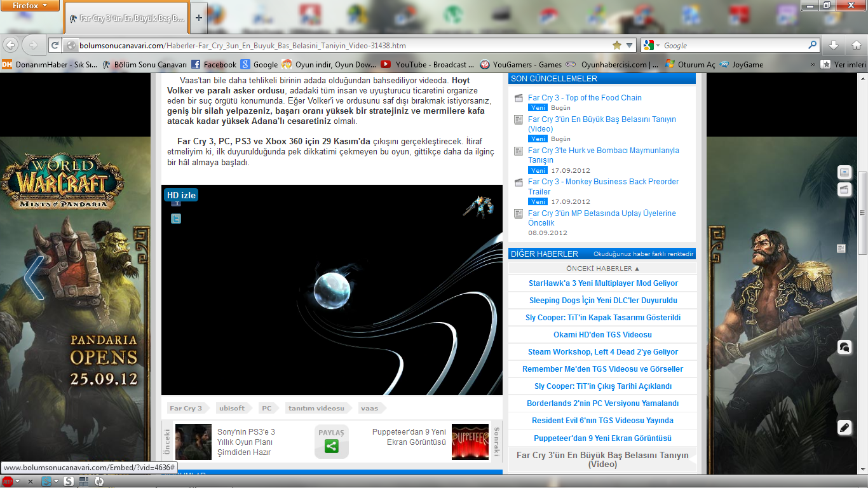Open the Facebook bookmark
Viewport: 868px width, 488px height.
pyautogui.click(x=214, y=64)
